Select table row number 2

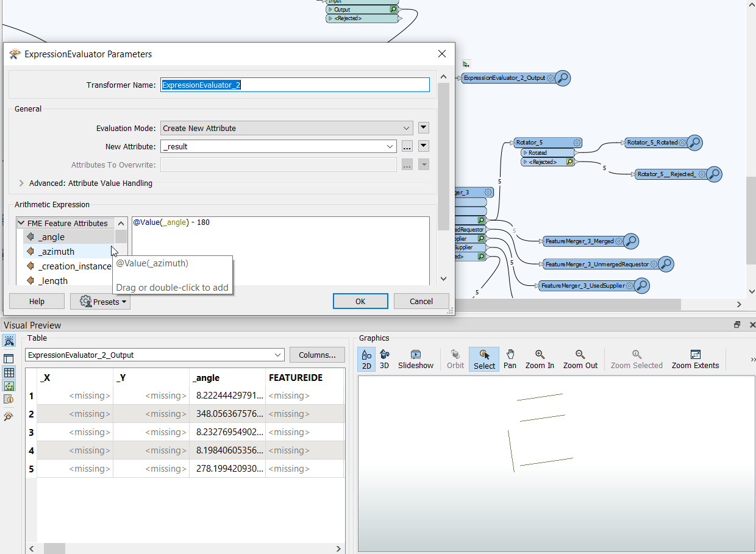(x=31, y=414)
